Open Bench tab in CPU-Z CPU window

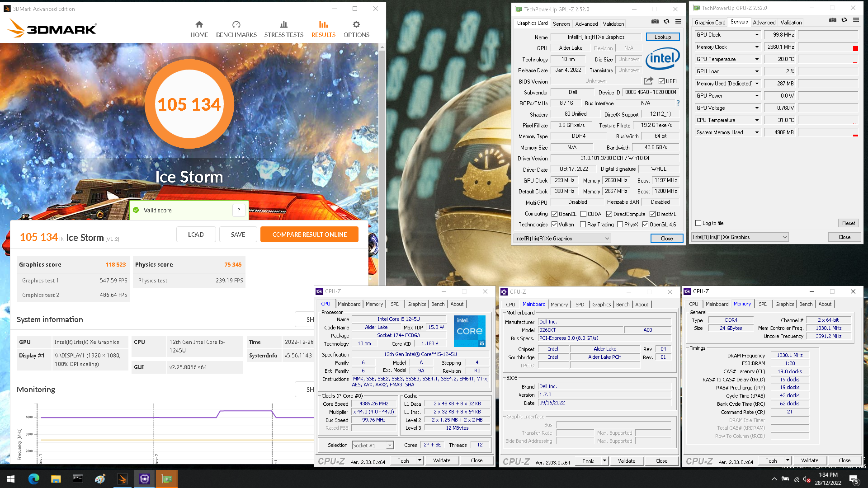click(438, 304)
